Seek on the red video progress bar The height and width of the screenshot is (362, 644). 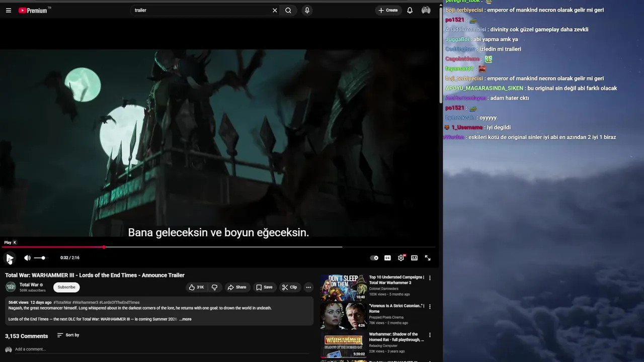[x=218, y=247]
